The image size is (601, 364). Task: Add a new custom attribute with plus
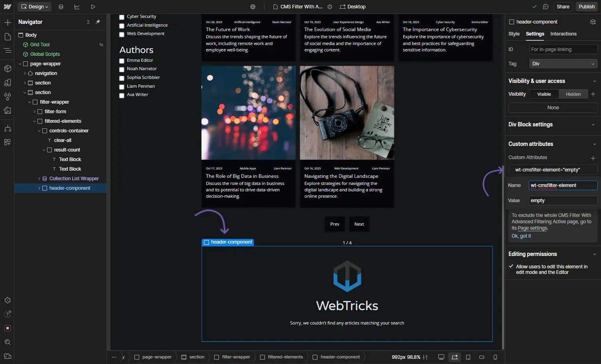[x=593, y=158]
